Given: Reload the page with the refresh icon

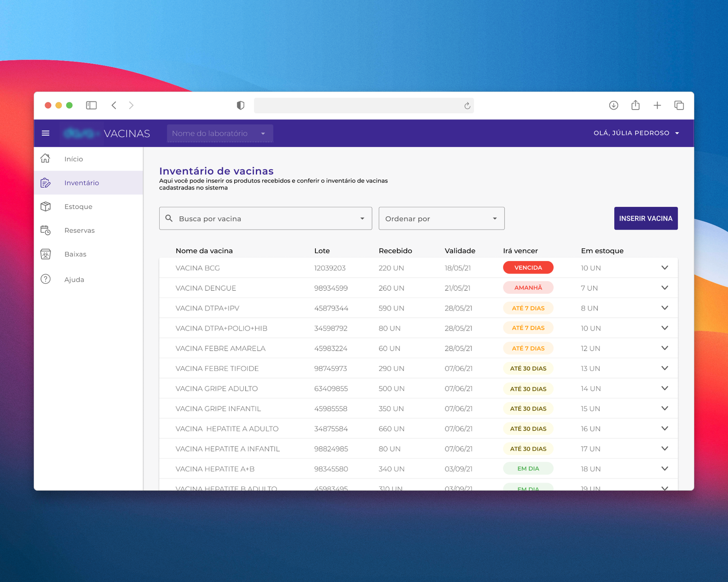Looking at the screenshot, I should pos(467,106).
